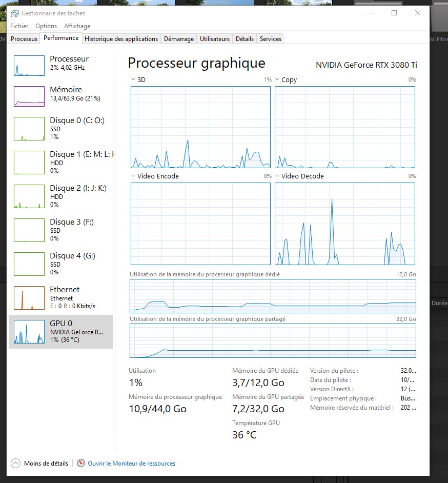Click Moins de détails button
This screenshot has width=448, height=483.
(x=39, y=464)
